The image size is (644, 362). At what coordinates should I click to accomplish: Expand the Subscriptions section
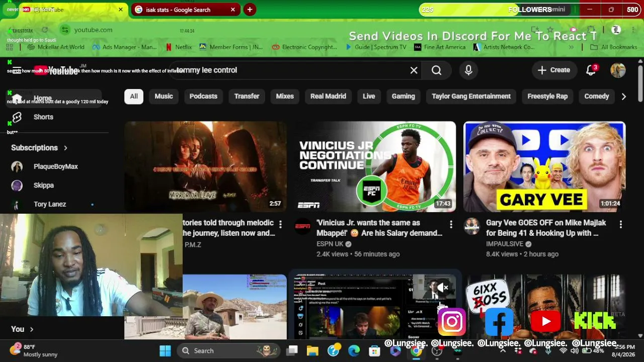(39, 148)
